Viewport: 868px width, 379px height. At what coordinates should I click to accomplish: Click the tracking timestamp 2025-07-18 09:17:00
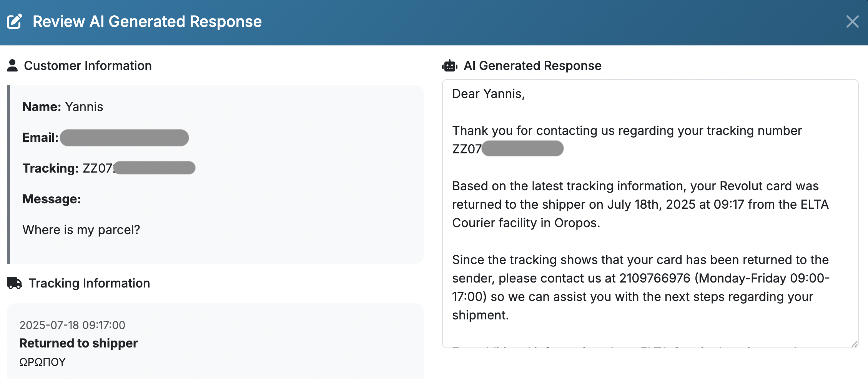pos(72,325)
